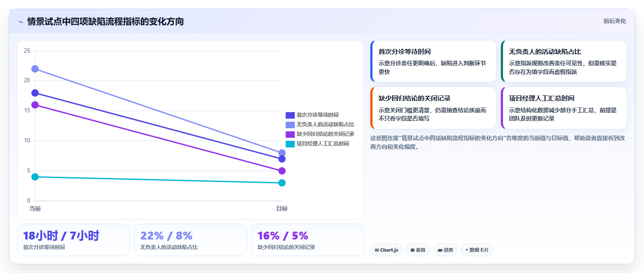The image size is (644, 273).
Task: Click the light-blue legend swatch for 无负责人的活动缺陷占比
Action: 290,125
